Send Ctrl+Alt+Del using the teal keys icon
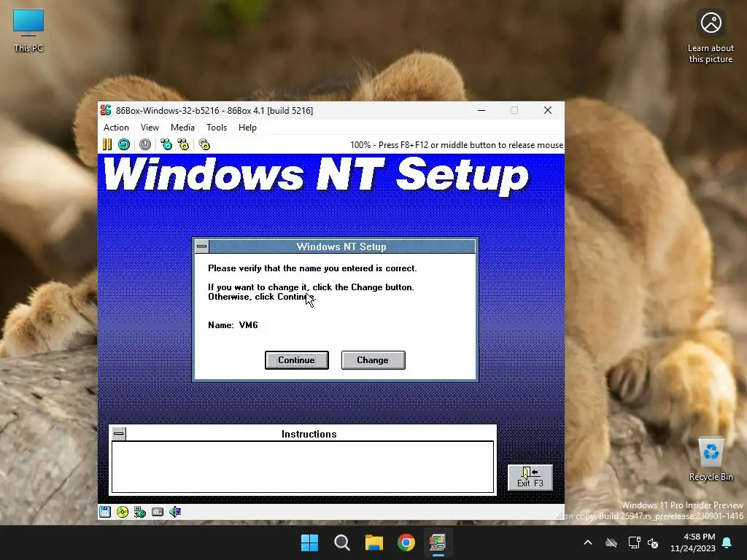This screenshot has width=747, height=560. click(166, 144)
